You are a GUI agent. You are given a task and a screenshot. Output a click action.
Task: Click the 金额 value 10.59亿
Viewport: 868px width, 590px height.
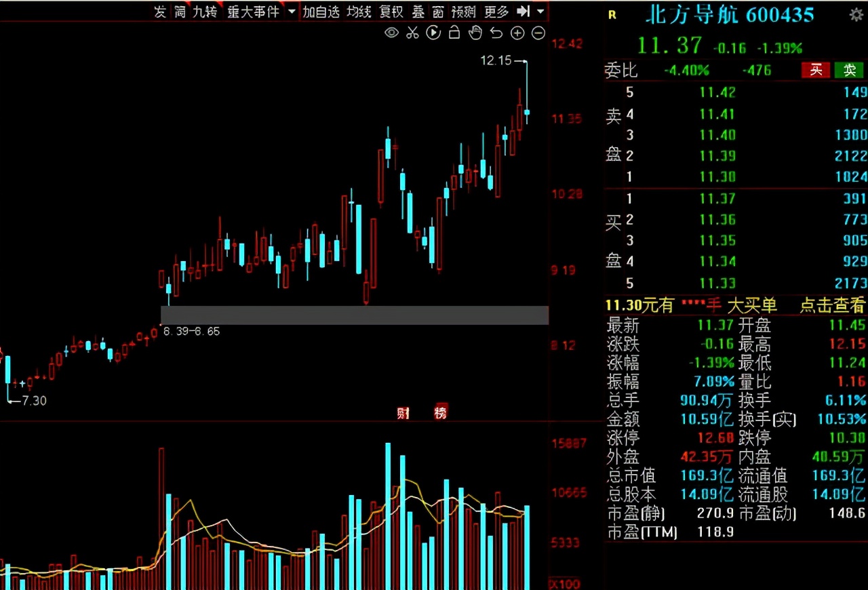[705, 419]
